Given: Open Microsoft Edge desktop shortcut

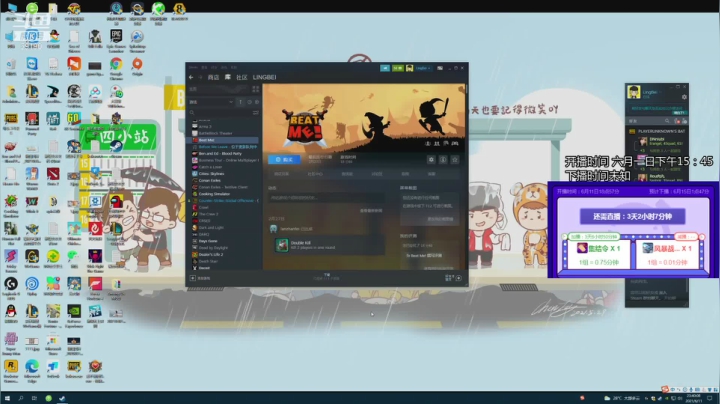Looking at the screenshot, I should tap(32, 370).
